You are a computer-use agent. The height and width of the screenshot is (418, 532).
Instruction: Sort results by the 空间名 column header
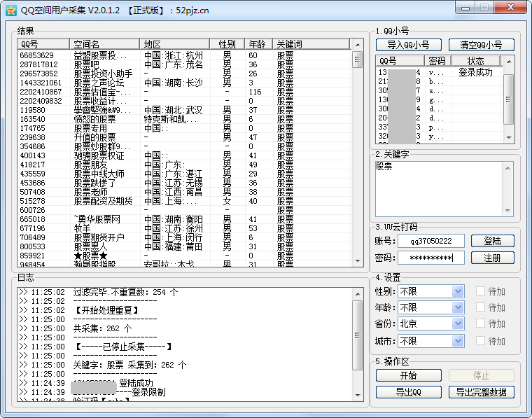(105, 44)
